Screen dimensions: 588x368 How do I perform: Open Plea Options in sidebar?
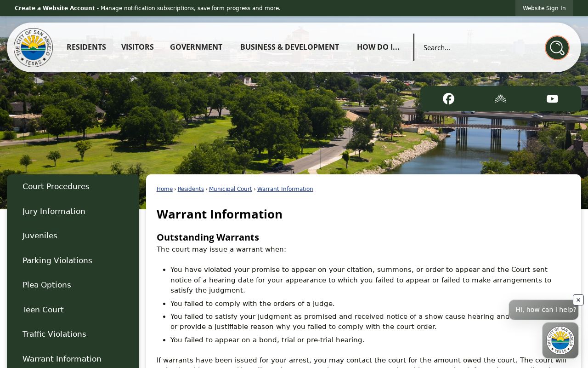tap(73, 285)
